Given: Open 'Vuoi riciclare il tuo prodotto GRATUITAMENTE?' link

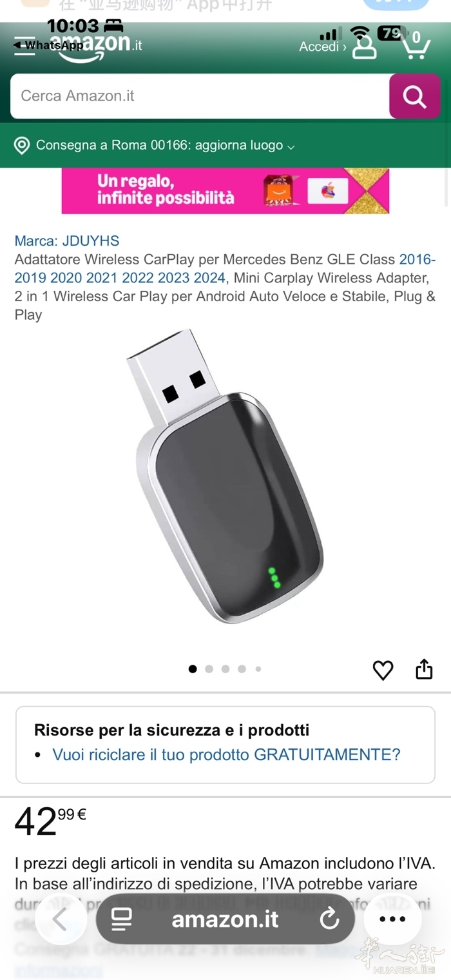Looking at the screenshot, I should point(226,754).
